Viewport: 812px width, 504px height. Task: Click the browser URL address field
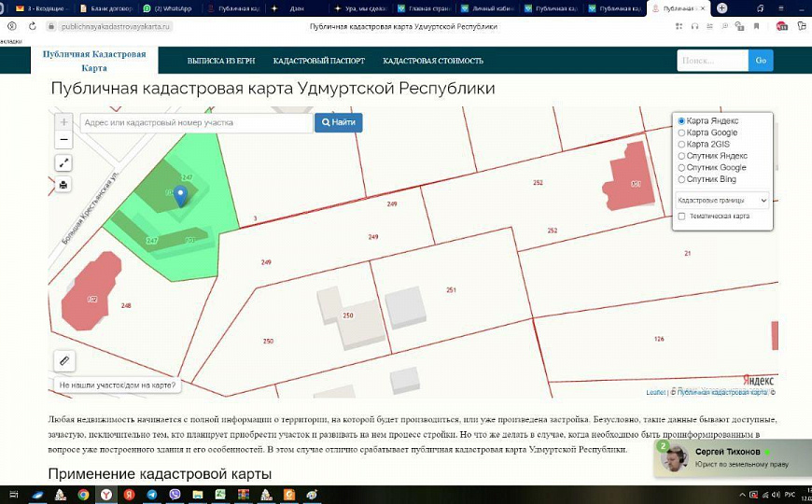coord(116,26)
